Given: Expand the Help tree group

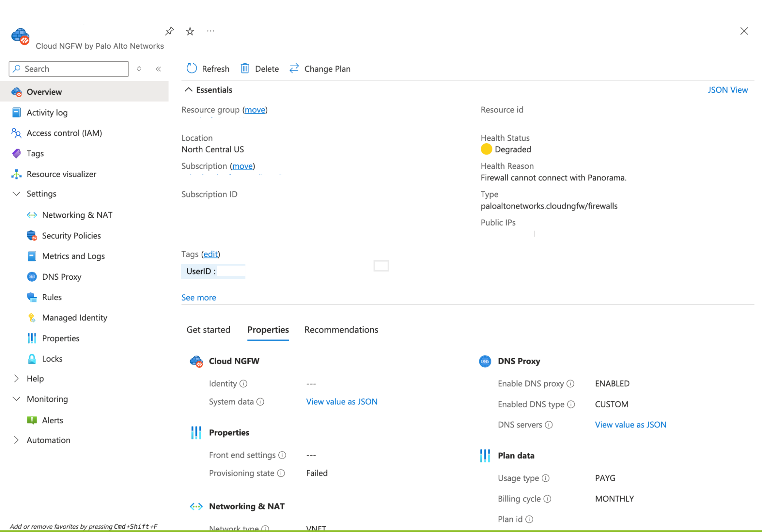Looking at the screenshot, I should tap(16, 378).
